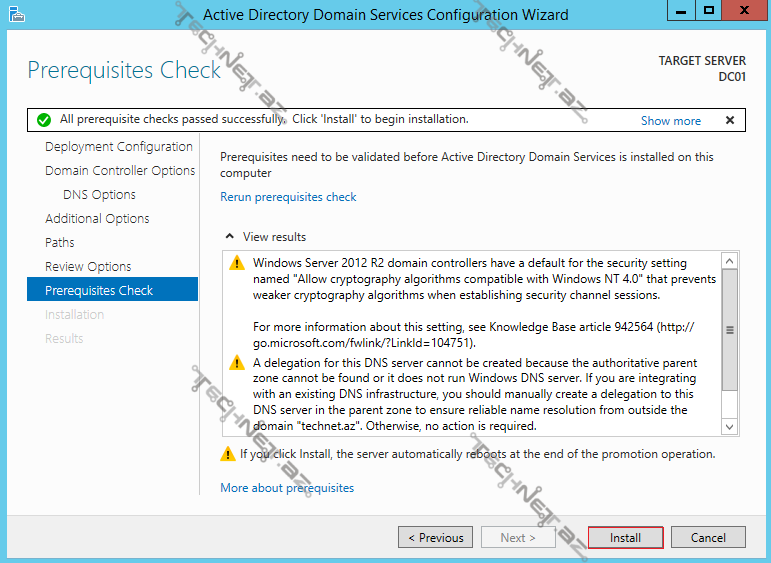This screenshot has height=563, width=771.
Task: Switch to Review Options step
Action: (88, 266)
